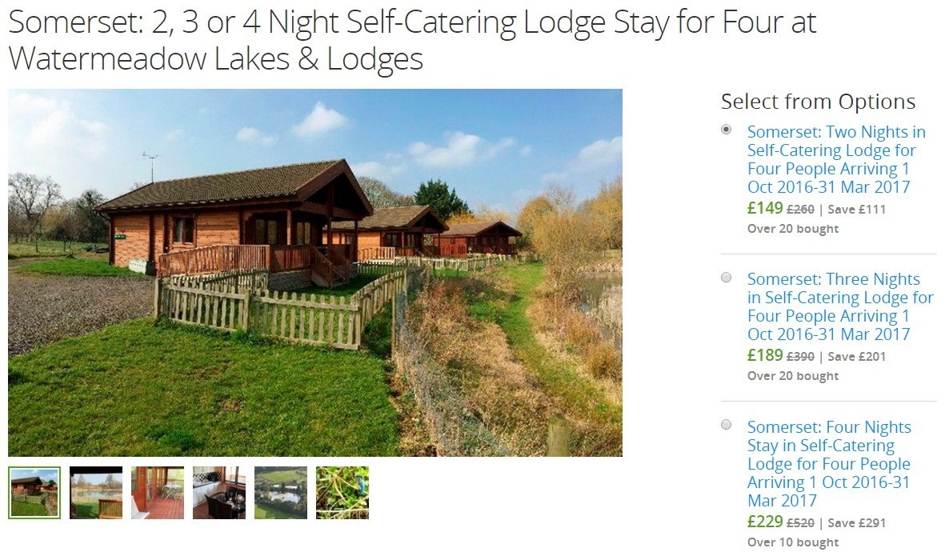Screen dimensions: 949x560
Task: Click the Watermeadow Lakes & Lodges page title
Action: point(412,40)
